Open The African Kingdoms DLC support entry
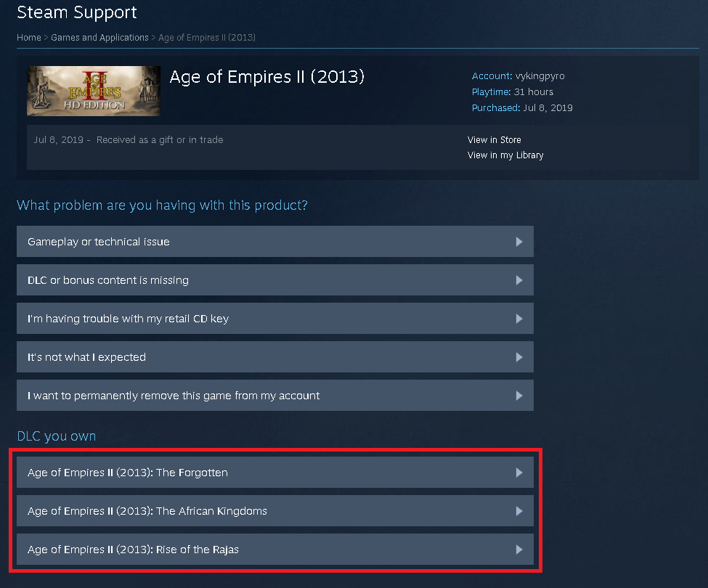Viewport: 708px width, 588px height. [275, 511]
